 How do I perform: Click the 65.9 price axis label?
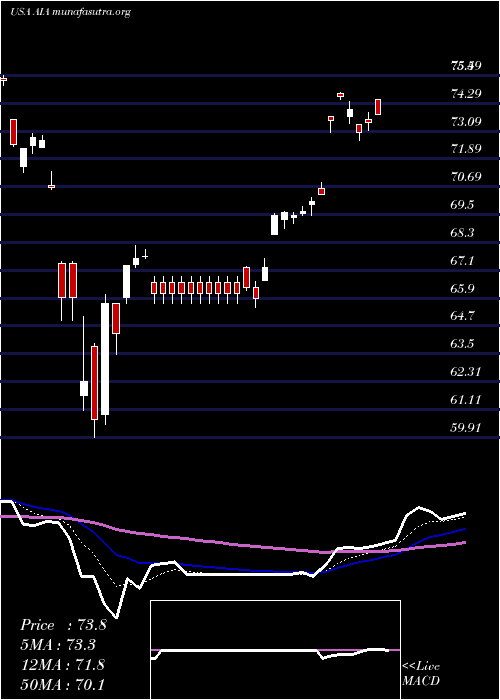click(x=462, y=288)
